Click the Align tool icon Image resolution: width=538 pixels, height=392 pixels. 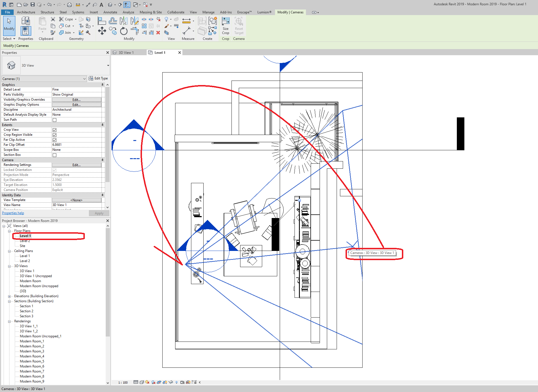coord(102,21)
